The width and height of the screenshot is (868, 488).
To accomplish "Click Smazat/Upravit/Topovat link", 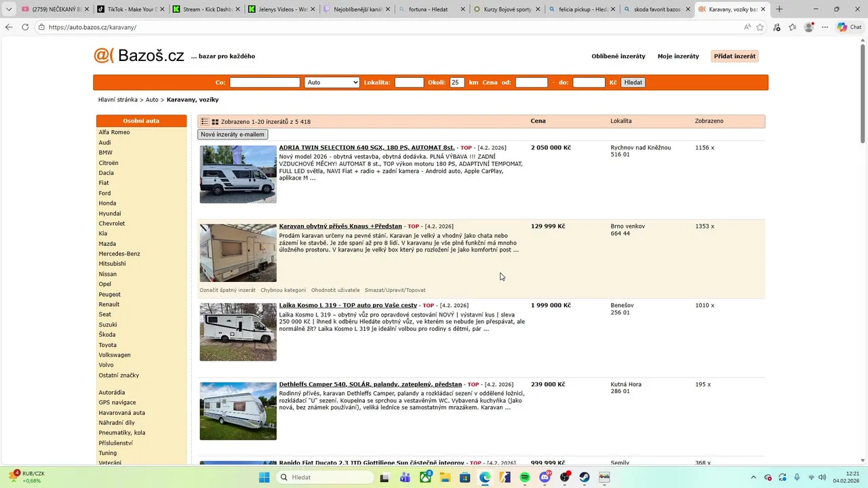I will [x=395, y=290].
